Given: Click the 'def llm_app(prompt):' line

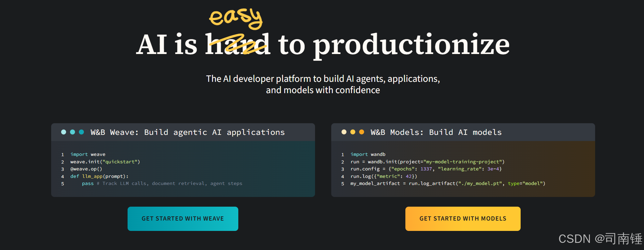Looking at the screenshot, I should (x=99, y=176).
